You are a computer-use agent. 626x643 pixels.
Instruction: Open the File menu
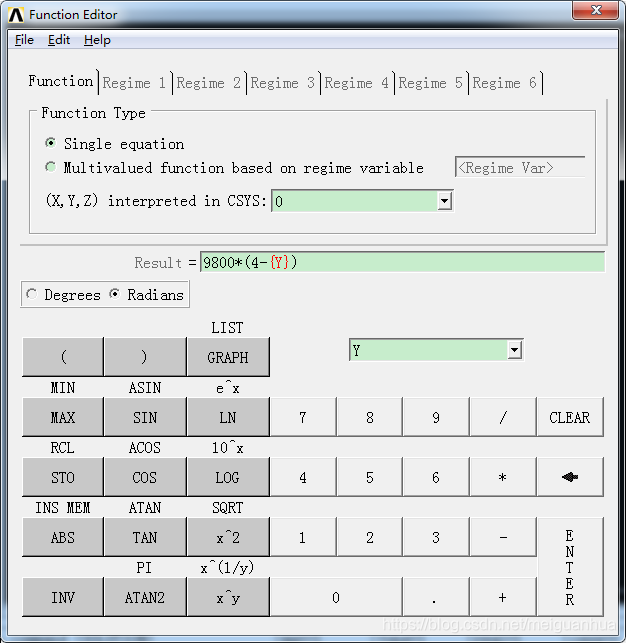click(24, 40)
